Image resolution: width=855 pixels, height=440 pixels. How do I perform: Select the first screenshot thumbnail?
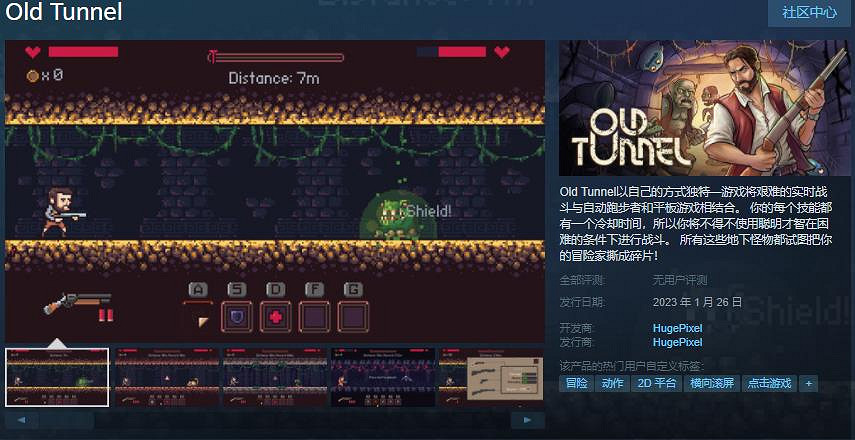click(x=57, y=377)
